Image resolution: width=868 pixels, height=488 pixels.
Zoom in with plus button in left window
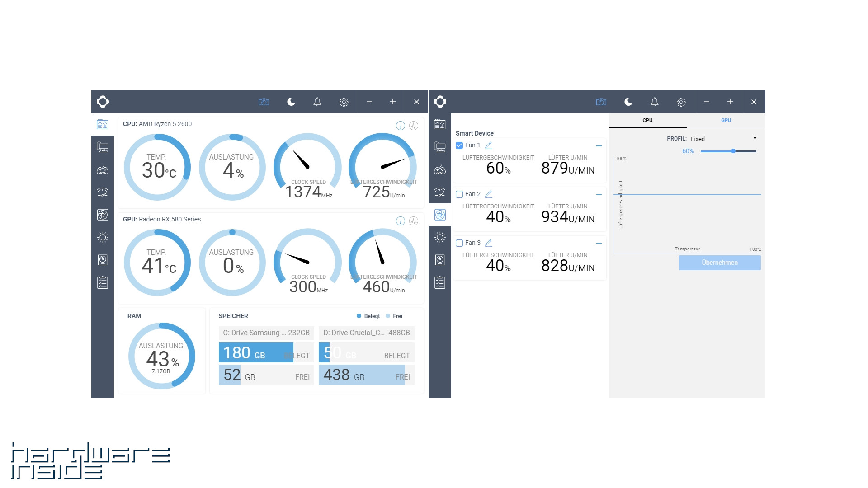pyautogui.click(x=393, y=102)
